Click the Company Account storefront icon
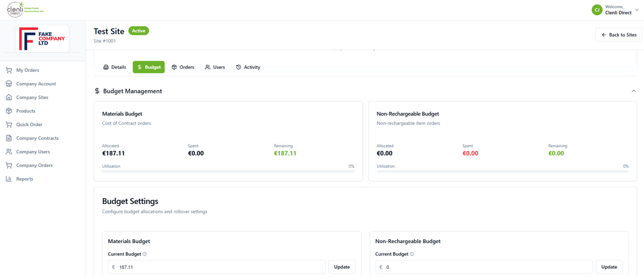The height and width of the screenshot is (277, 644). (9, 84)
